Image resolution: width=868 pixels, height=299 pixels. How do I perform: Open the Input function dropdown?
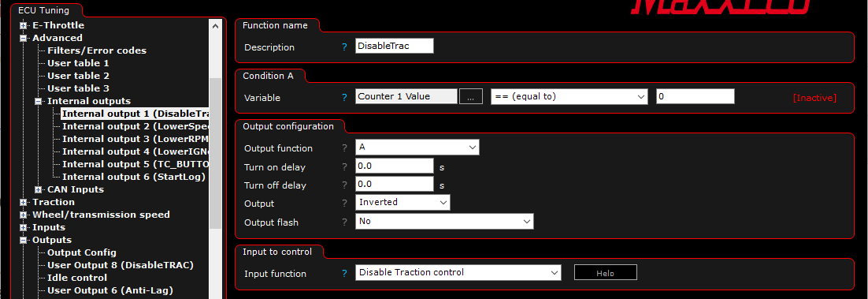(x=458, y=272)
